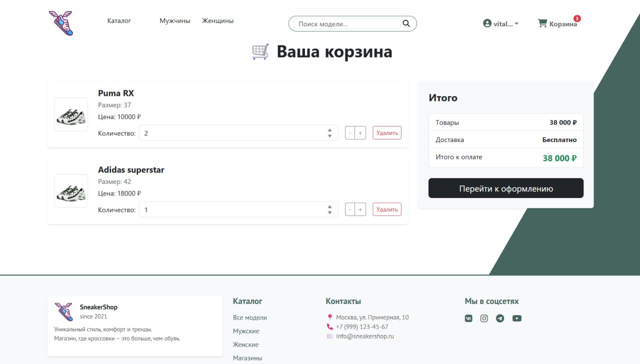Remove Adidas superstar with Удалить button

coord(387,209)
